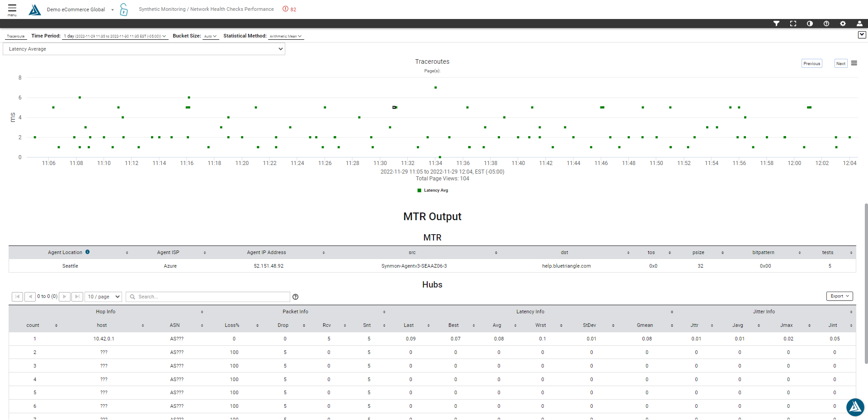This screenshot has height=420, width=868.
Task: Open the Time Period dropdown
Action: point(115,36)
